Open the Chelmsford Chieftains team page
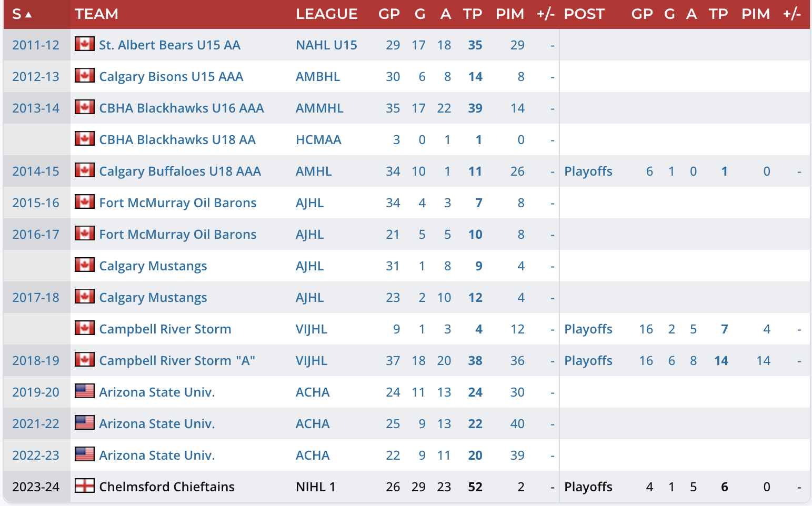The height and width of the screenshot is (506, 812). coord(167,487)
